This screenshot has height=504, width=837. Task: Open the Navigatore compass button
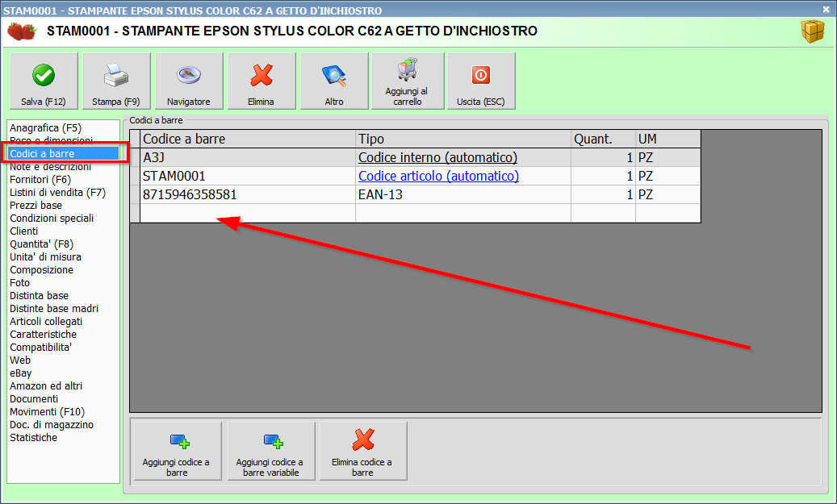pos(188,81)
